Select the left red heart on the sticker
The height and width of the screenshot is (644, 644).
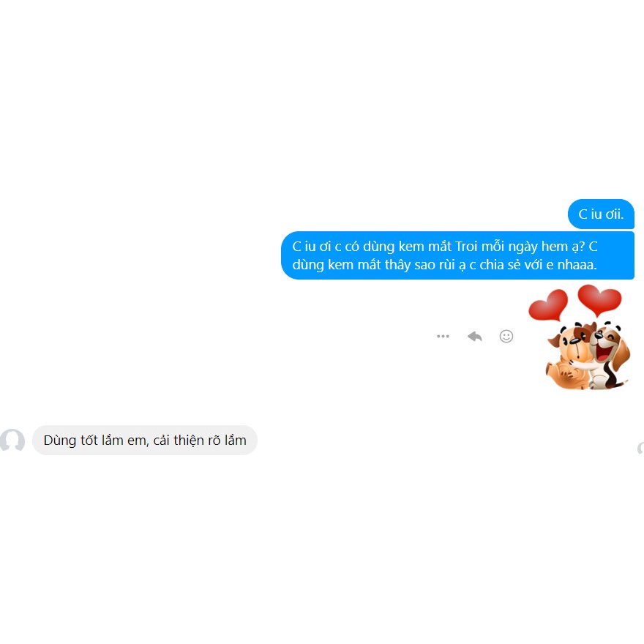[x=548, y=304]
